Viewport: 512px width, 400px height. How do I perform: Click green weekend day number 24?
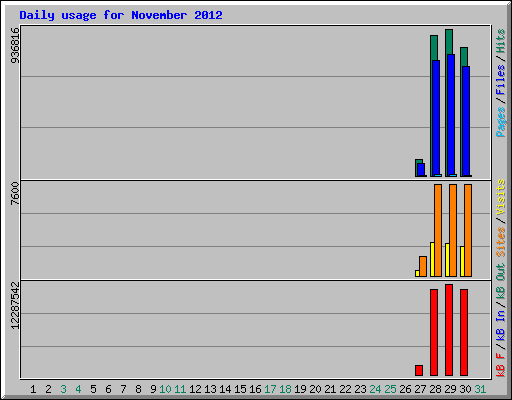pos(375,389)
